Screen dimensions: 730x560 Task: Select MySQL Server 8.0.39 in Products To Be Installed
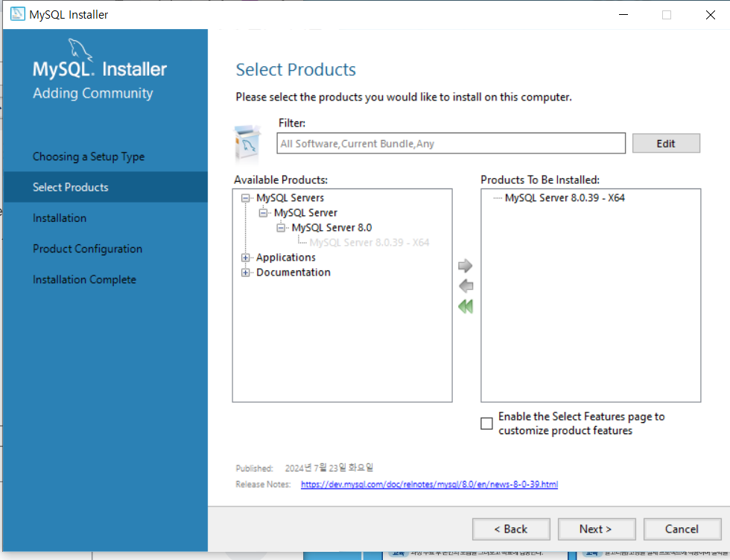tap(565, 198)
